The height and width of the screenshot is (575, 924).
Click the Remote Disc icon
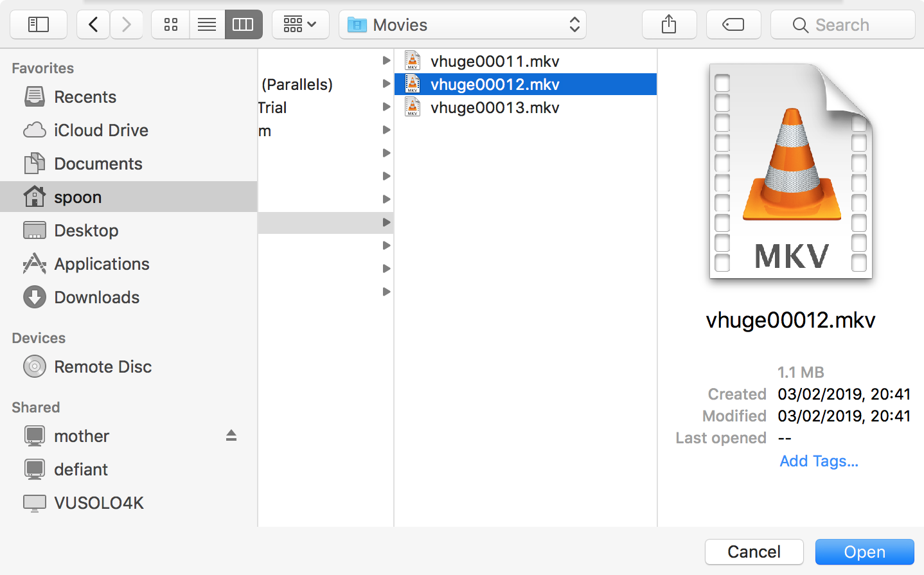pos(35,367)
